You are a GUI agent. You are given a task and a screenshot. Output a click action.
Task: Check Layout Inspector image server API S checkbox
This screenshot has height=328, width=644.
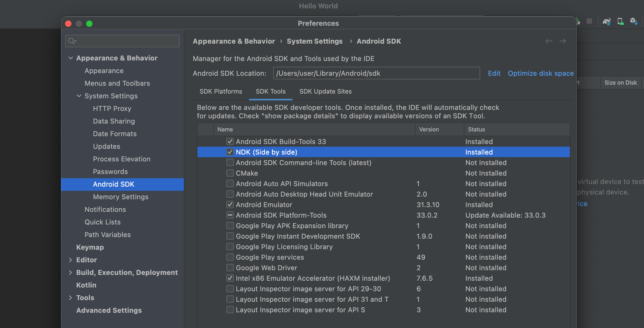click(230, 310)
